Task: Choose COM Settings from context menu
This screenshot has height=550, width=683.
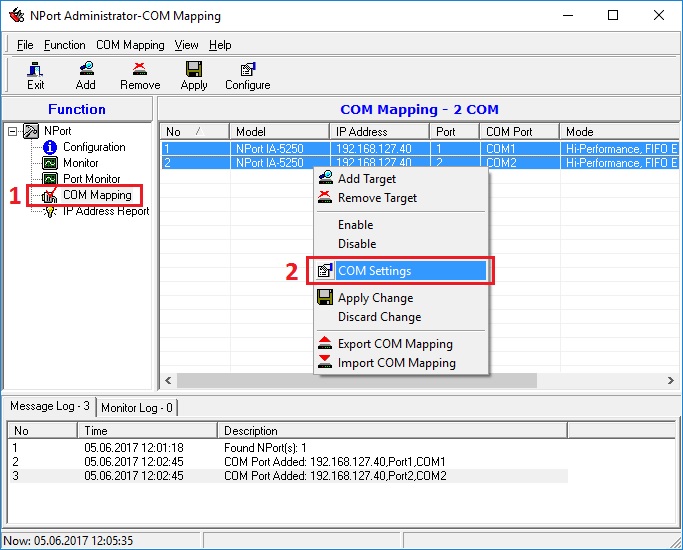Action: click(374, 270)
